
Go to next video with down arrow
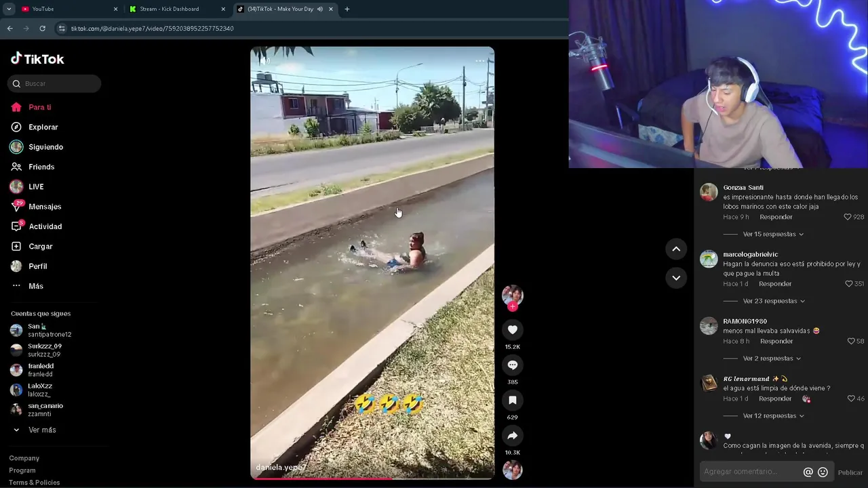tap(676, 277)
